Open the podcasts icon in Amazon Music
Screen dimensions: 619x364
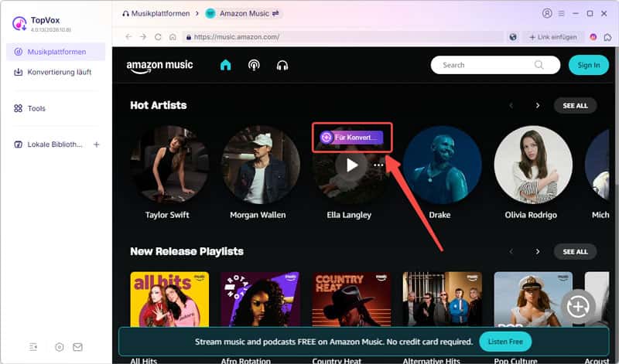254,65
